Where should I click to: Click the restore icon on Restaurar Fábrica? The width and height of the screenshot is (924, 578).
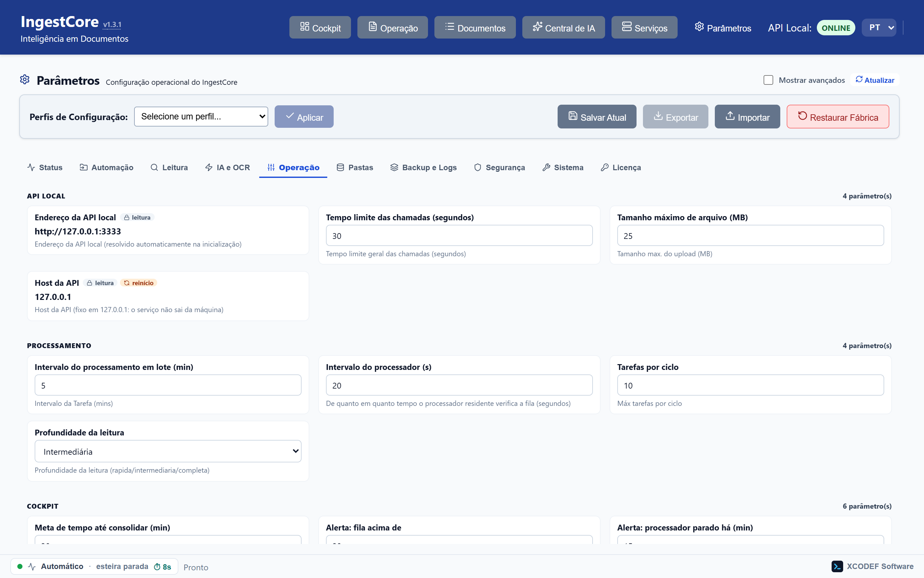(802, 116)
